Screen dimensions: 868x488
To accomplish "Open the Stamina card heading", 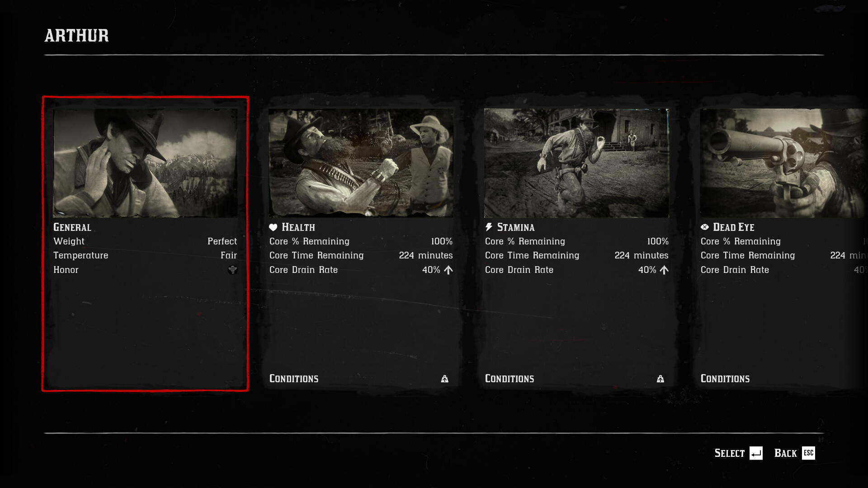I will tap(516, 227).
